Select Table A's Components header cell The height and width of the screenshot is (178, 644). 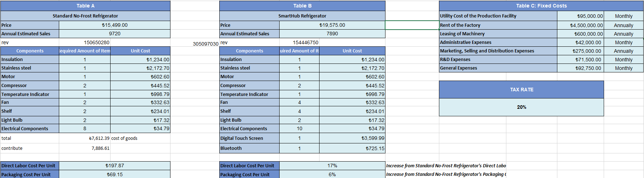point(30,51)
